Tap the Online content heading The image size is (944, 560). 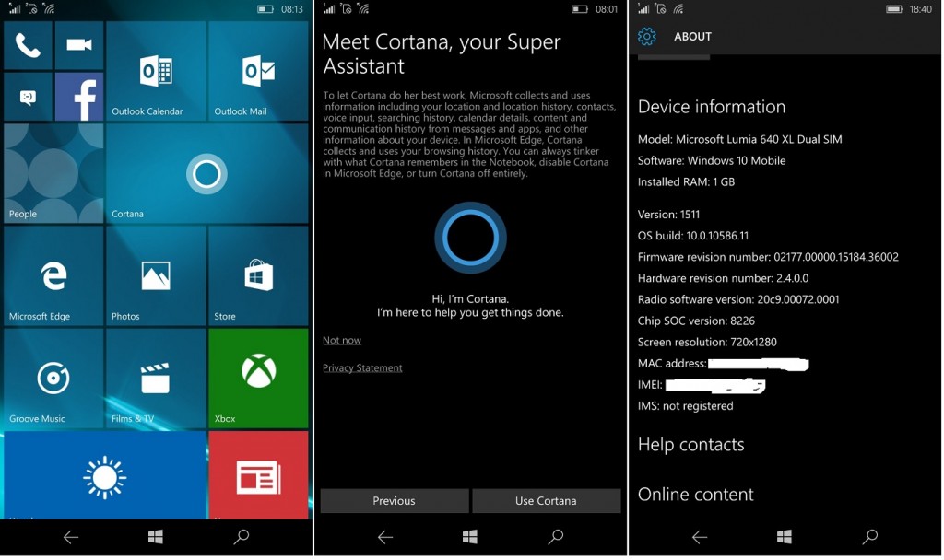point(695,494)
